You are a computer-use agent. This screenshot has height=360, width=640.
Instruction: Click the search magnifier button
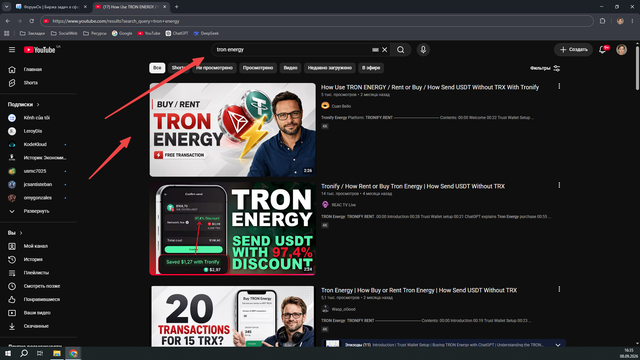(x=400, y=50)
